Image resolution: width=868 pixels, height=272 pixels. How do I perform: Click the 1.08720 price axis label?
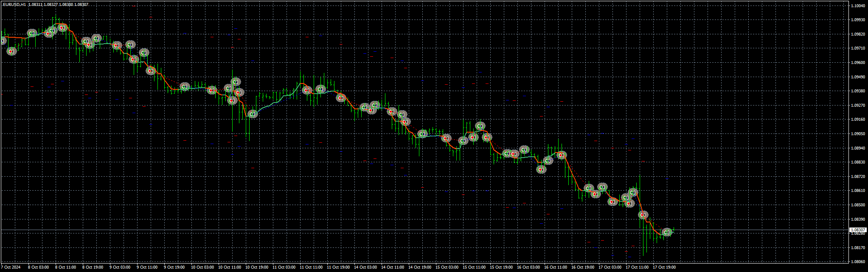click(858, 176)
